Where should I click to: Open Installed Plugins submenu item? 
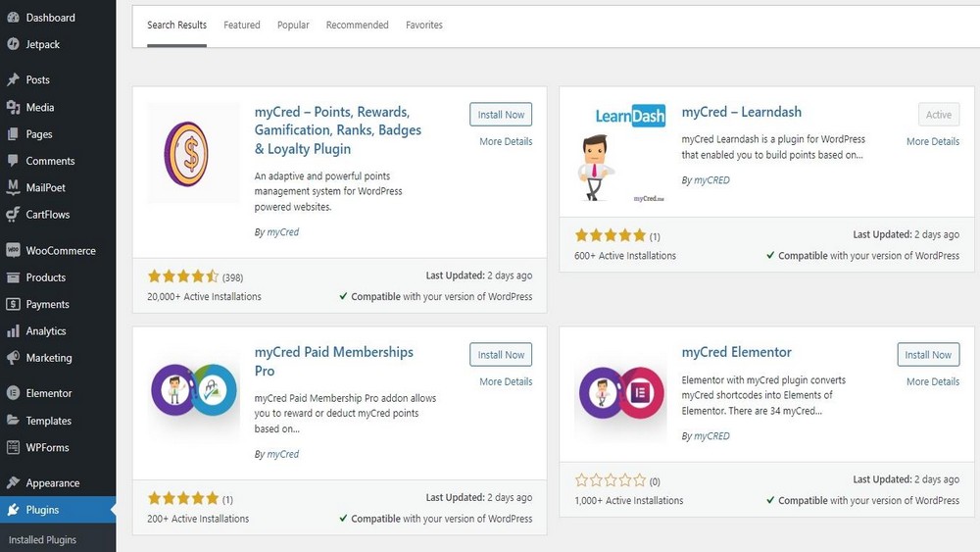tap(42, 539)
